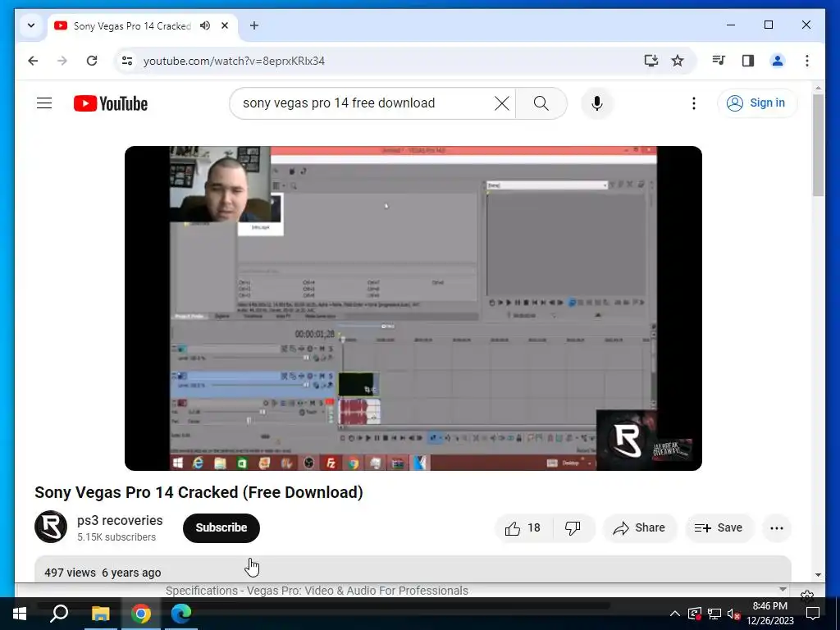Screen dimensions: 840x630
Task: Click the address bar URL
Action: 234,61
